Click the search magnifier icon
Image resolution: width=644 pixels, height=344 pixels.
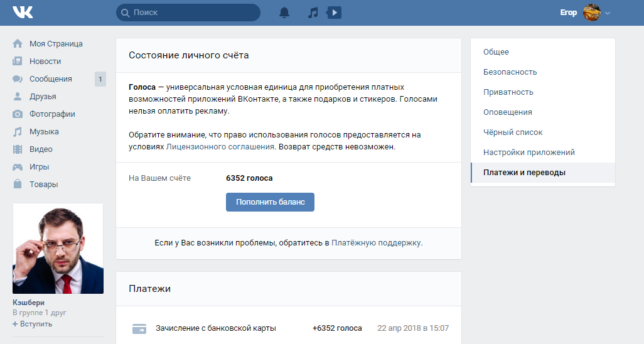(x=126, y=13)
